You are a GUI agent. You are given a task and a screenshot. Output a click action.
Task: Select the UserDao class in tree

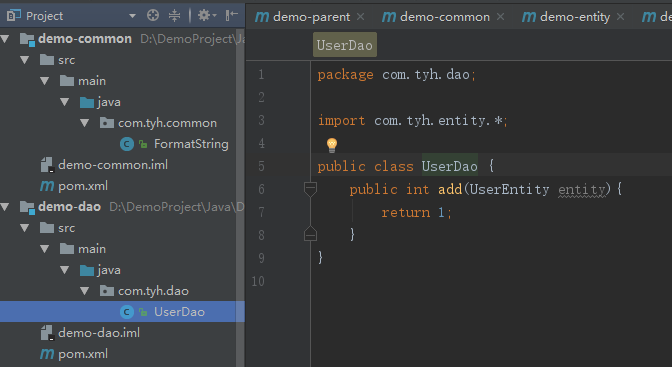179,312
